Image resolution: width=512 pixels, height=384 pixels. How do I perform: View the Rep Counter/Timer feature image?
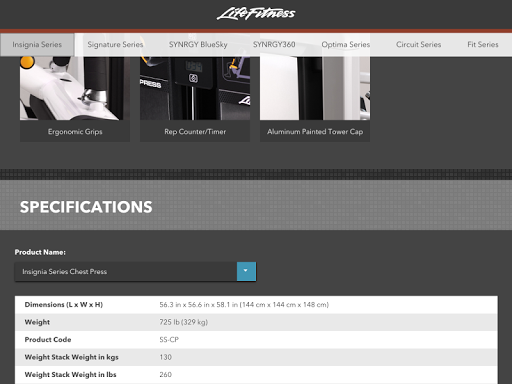point(195,88)
